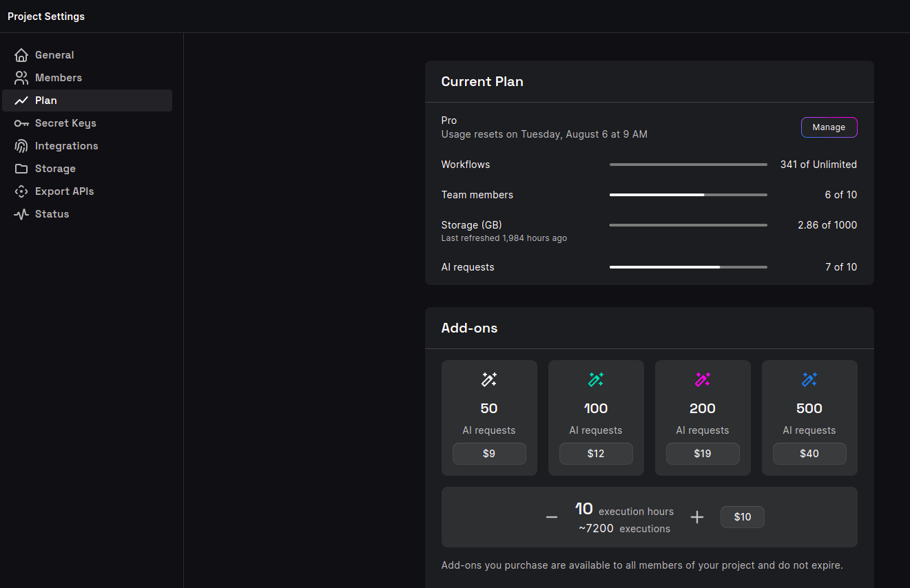Decrease execution hours with minus button
The image size is (910, 588).
(552, 517)
